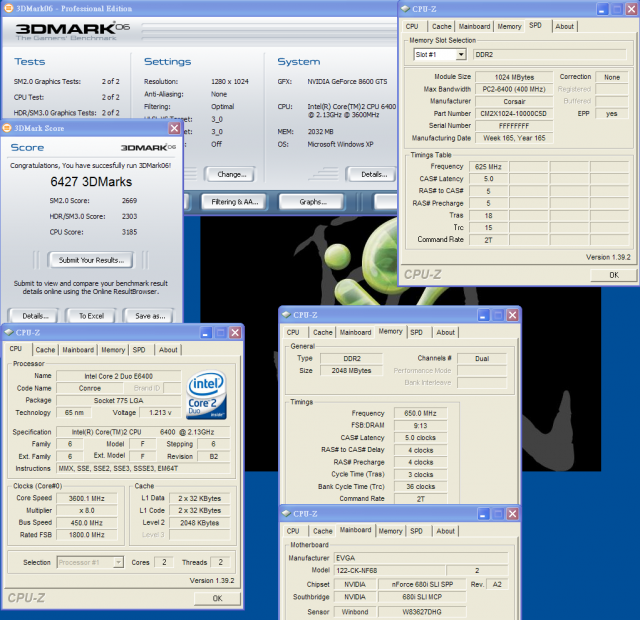This screenshot has height=620, width=640.
Task: Click the EPP yes value
Action: tap(611, 113)
